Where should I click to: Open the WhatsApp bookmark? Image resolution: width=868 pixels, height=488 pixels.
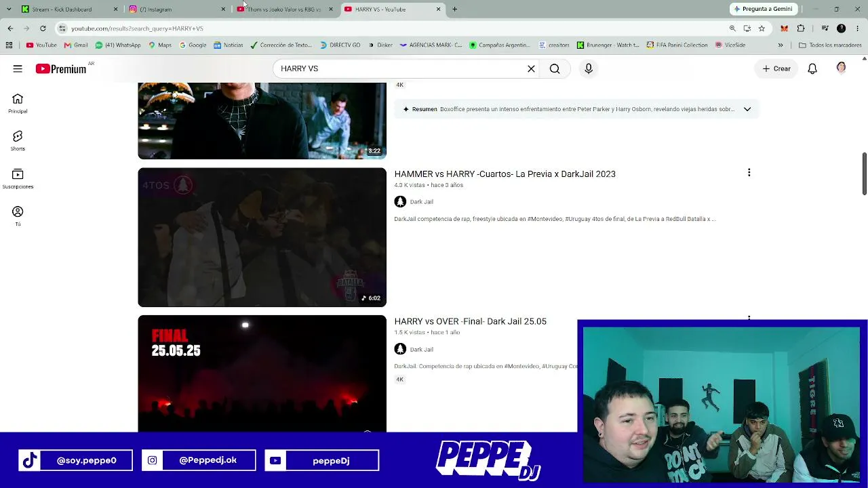tap(118, 45)
